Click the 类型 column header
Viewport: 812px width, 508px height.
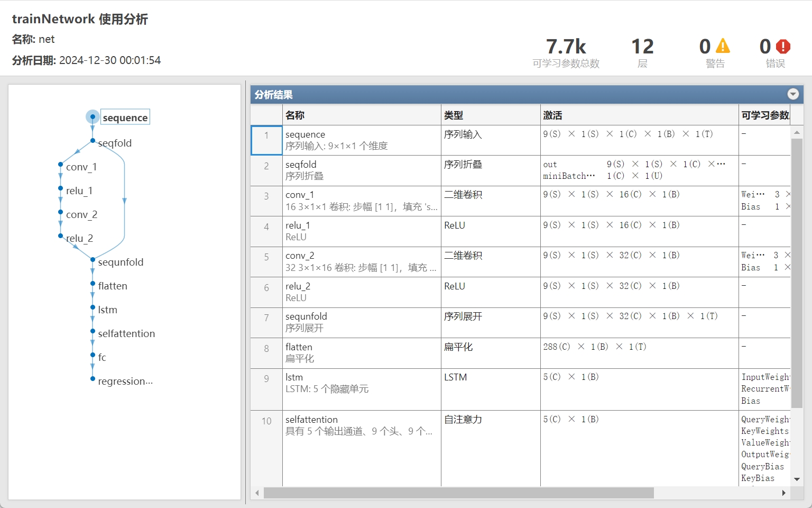tap(452, 115)
